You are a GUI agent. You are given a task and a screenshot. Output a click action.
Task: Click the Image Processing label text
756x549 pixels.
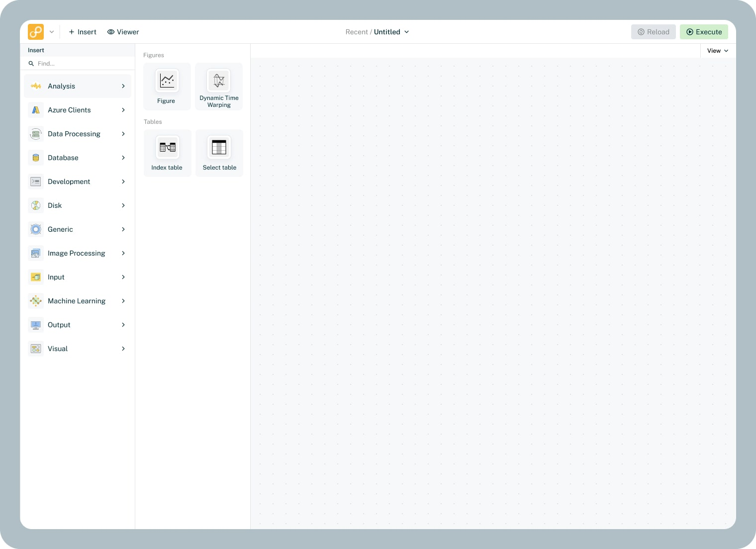coord(77,253)
